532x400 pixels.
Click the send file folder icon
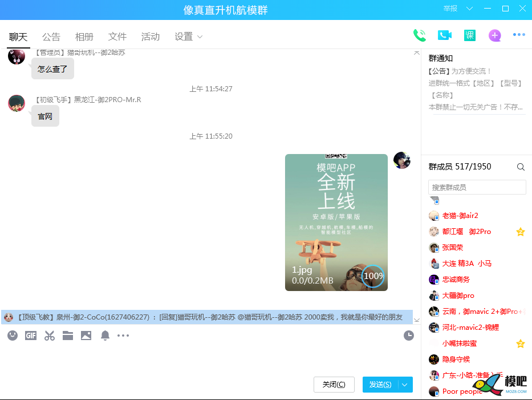click(x=68, y=336)
